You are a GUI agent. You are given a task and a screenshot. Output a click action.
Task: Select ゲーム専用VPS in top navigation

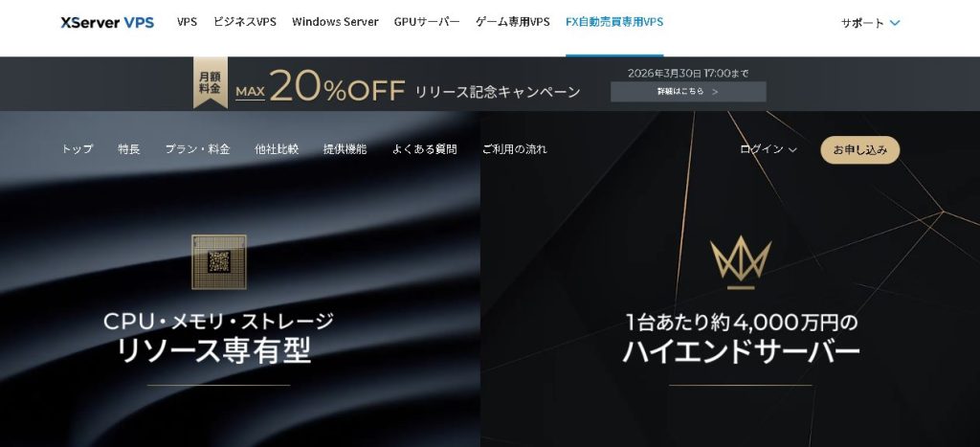[513, 22]
